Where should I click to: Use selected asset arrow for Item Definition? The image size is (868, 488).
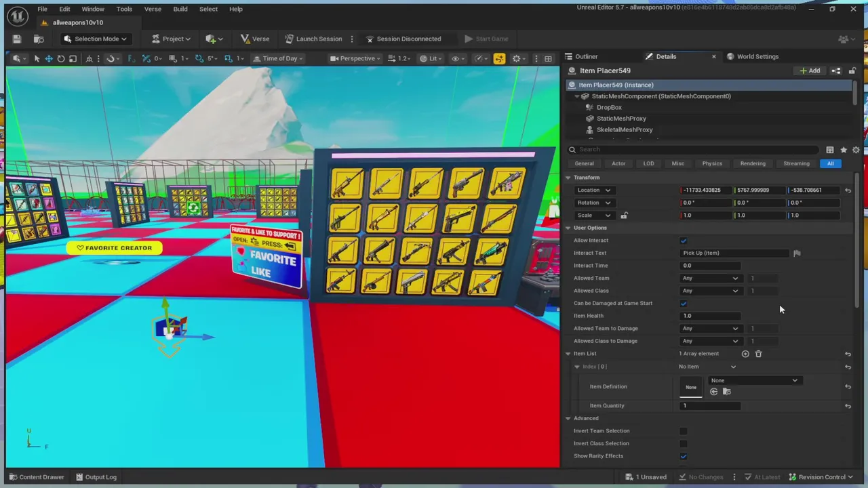[x=713, y=392]
